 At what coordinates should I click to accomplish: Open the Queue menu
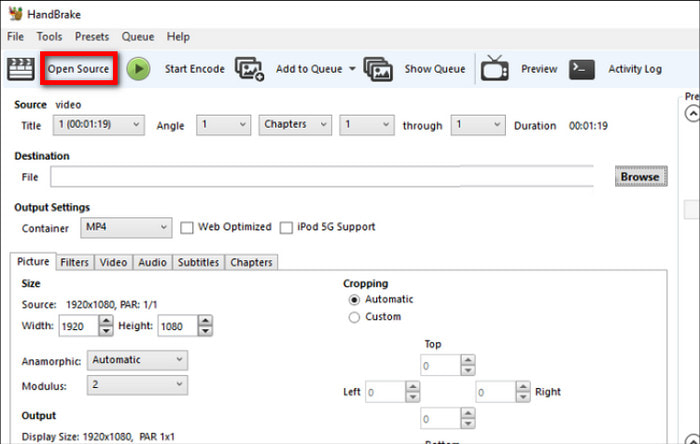pos(138,37)
